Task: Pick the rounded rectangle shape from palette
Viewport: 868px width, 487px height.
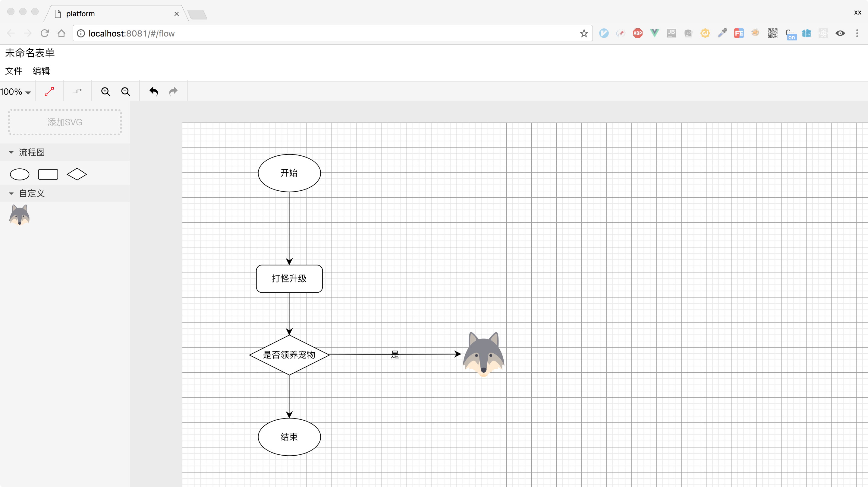Action: (x=48, y=174)
